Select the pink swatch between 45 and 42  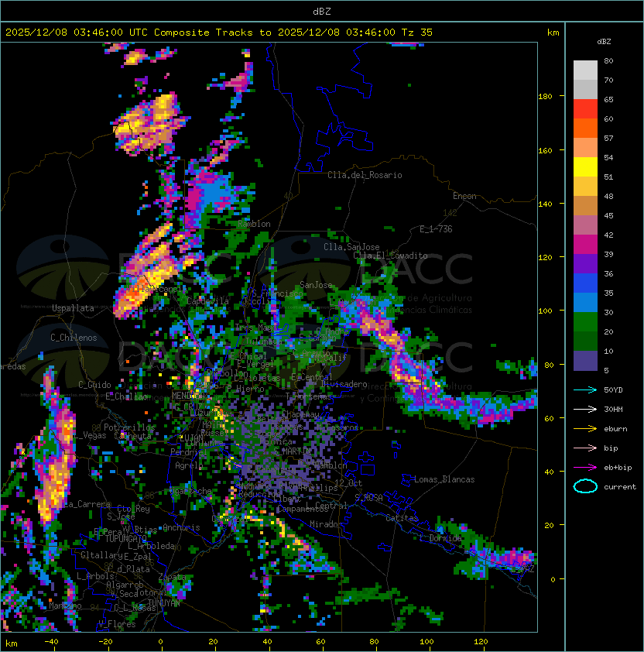(x=585, y=225)
